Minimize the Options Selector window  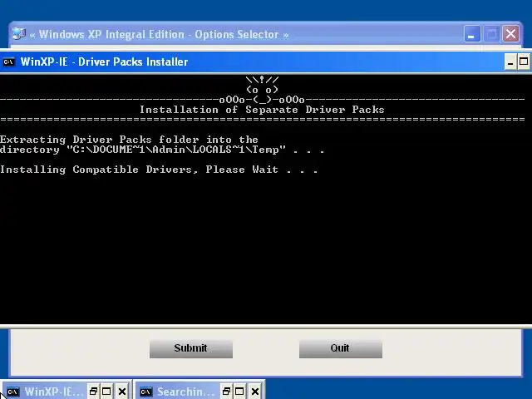click(x=471, y=34)
